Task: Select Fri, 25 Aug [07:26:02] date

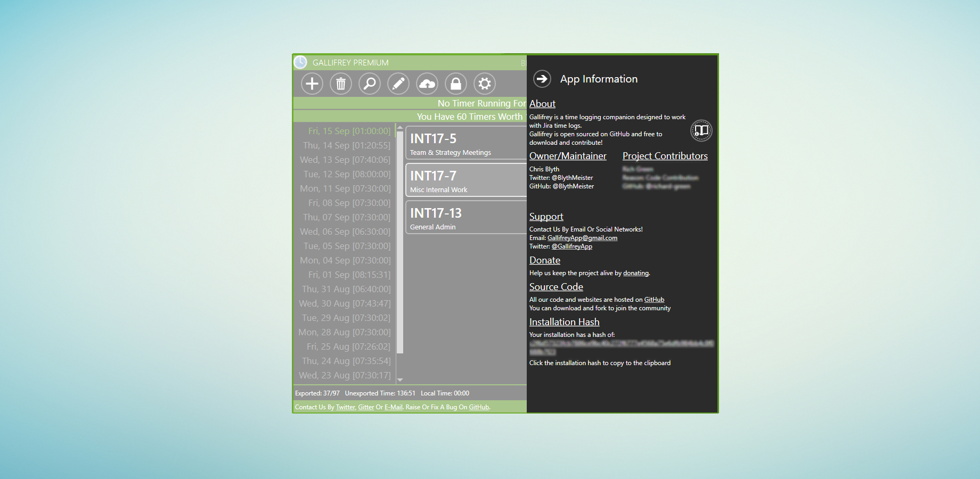Action: [348, 346]
